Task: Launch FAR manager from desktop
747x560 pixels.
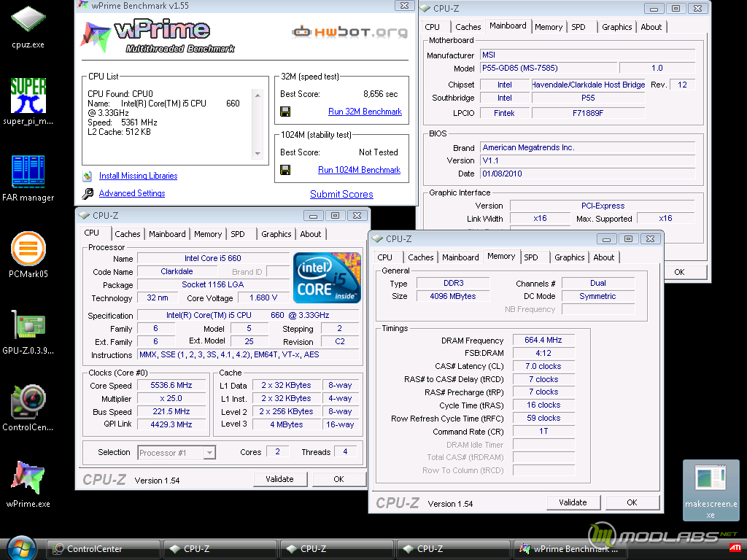Action: 28,178
